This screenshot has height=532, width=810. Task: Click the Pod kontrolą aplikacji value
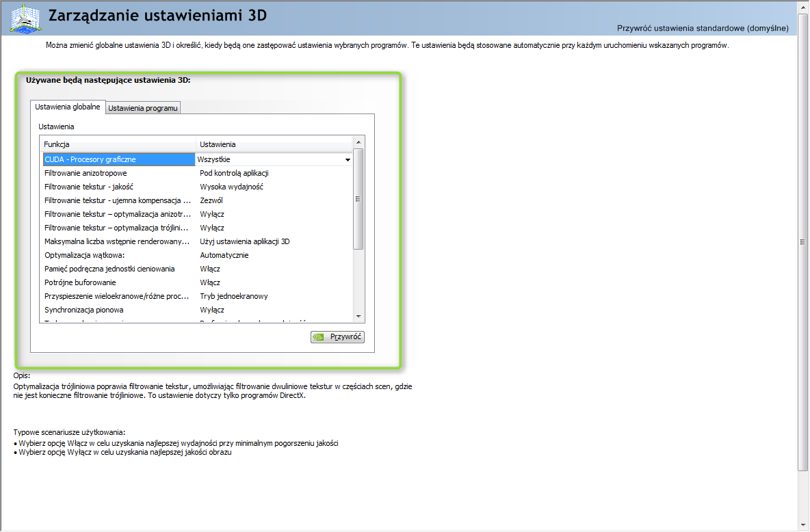pos(234,173)
